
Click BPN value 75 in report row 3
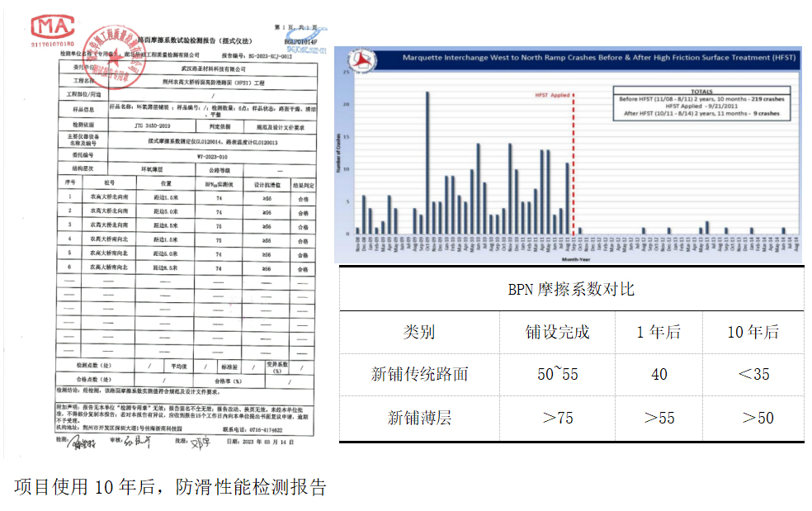pyautogui.click(x=219, y=226)
